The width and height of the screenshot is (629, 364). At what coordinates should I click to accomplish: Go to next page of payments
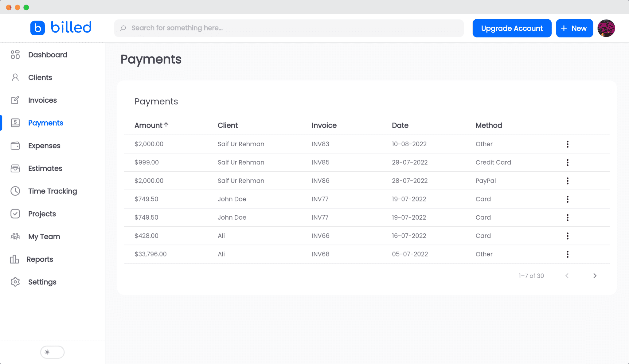coord(595,276)
